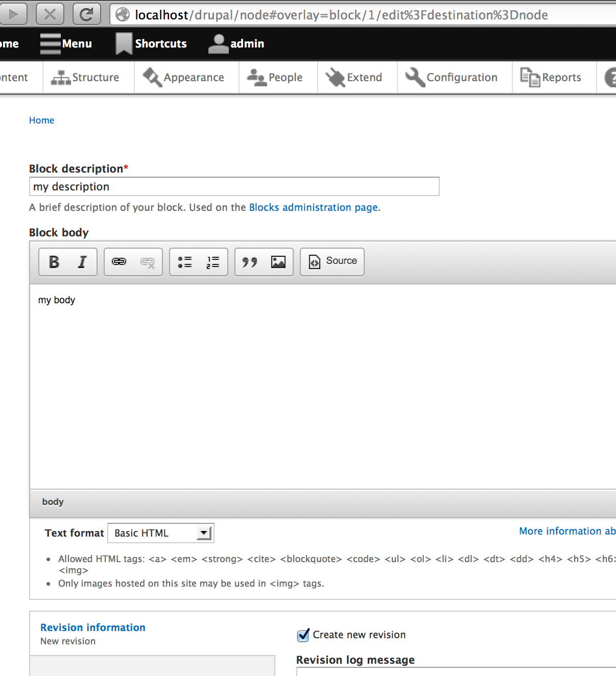The width and height of the screenshot is (616, 676).
Task: Go to the Structure admin section
Action: click(x=85, y=78)
